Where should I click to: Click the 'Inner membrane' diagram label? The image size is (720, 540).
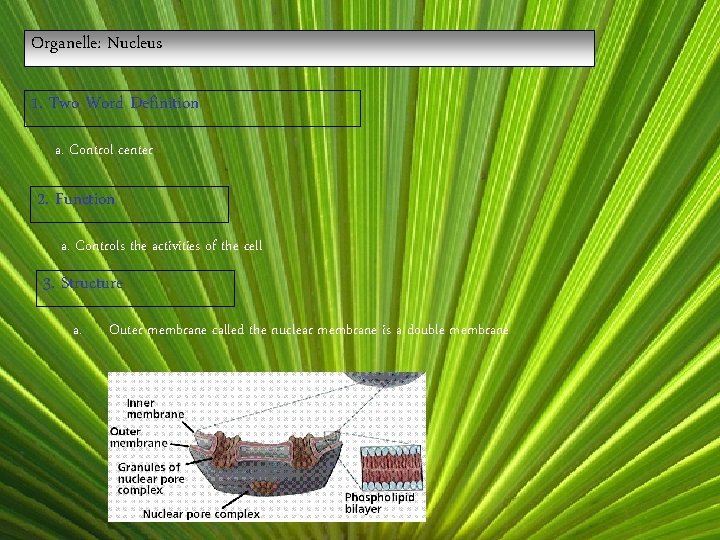click(155, 409)
